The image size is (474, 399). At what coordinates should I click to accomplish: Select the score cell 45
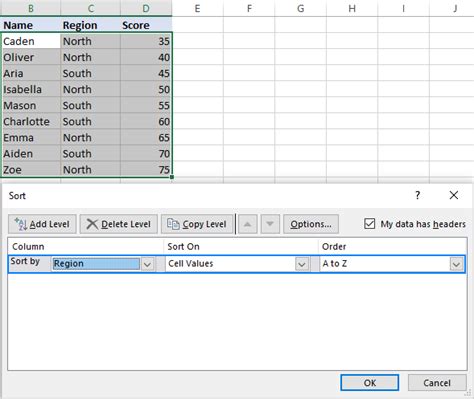coord(146,73)
